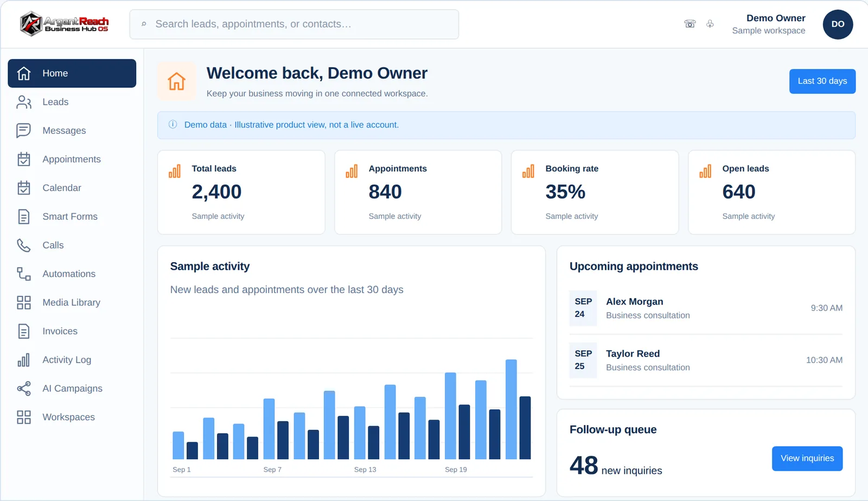This screenshot has height=501, width=868.
Task: Click the 2,400 Total leads value
Action: coord(216,192)
